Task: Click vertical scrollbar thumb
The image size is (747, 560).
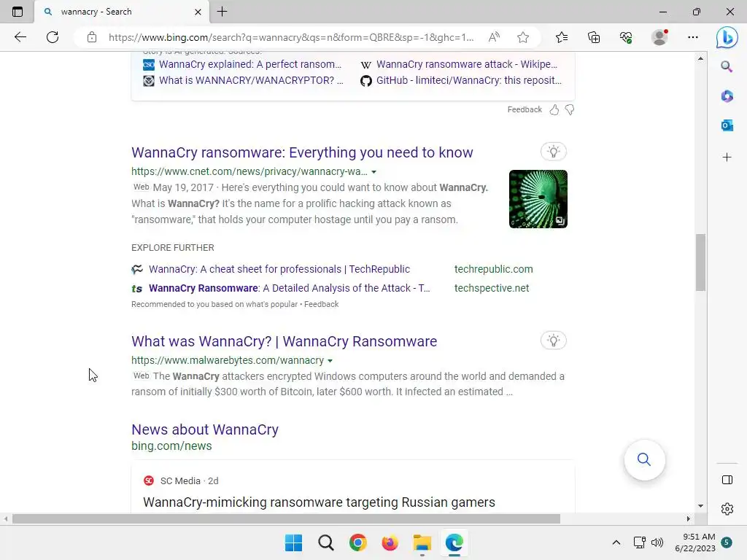Action: (700, 262)
